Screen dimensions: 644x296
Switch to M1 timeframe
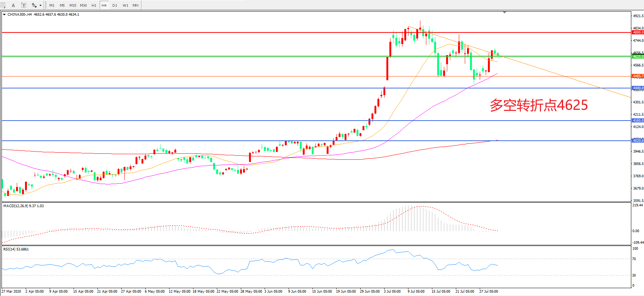[x=52, y=5]
